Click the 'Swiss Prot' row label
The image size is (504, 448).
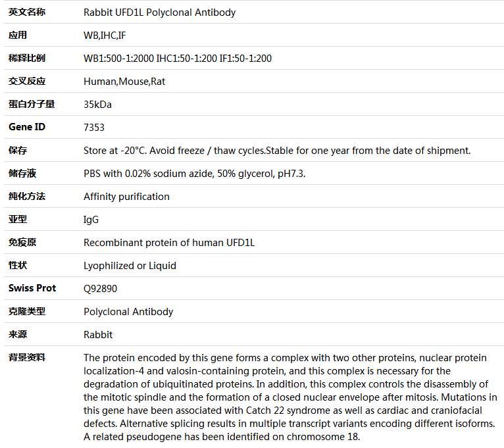32,288
